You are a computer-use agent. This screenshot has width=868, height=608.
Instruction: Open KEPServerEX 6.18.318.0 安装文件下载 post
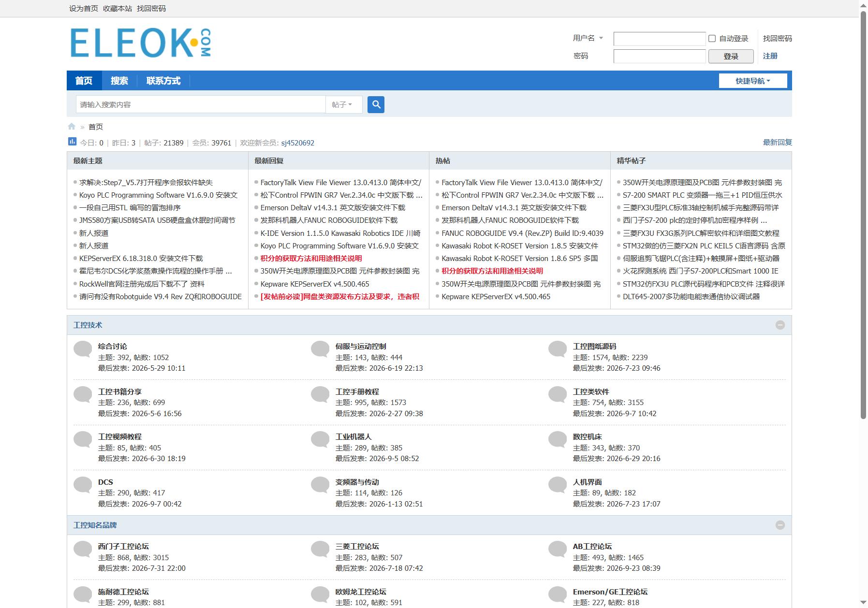click(141, 259)
